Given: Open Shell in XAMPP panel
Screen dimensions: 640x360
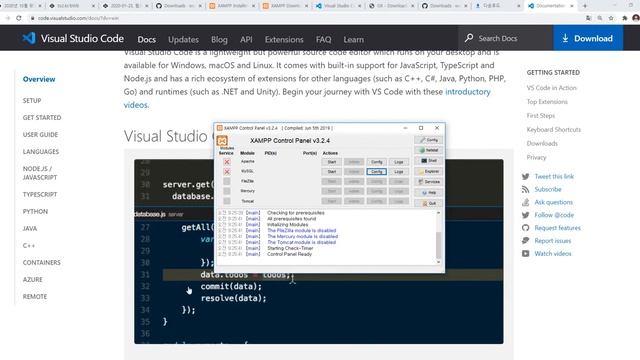Looking at the screenshot, I should click(x=429, y=161).
